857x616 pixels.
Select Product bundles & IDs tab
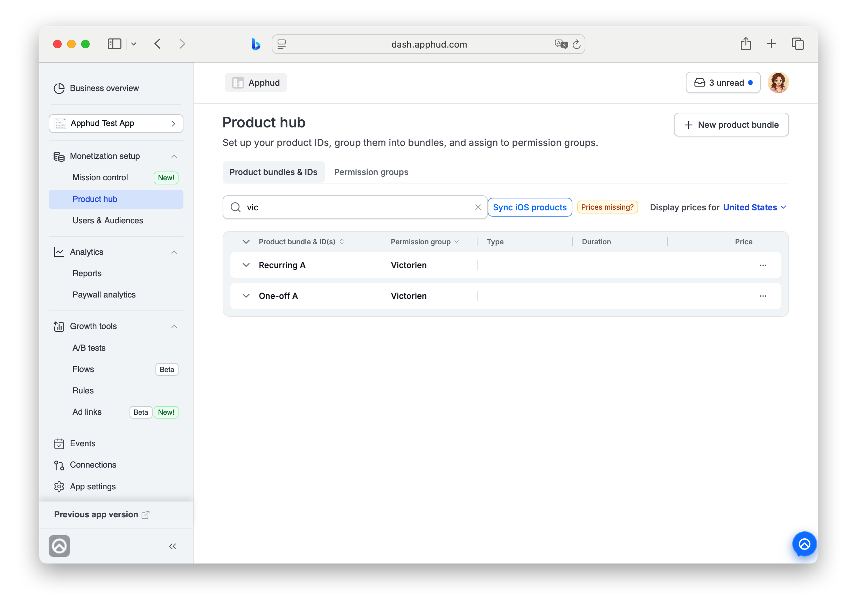click(273, 172)
